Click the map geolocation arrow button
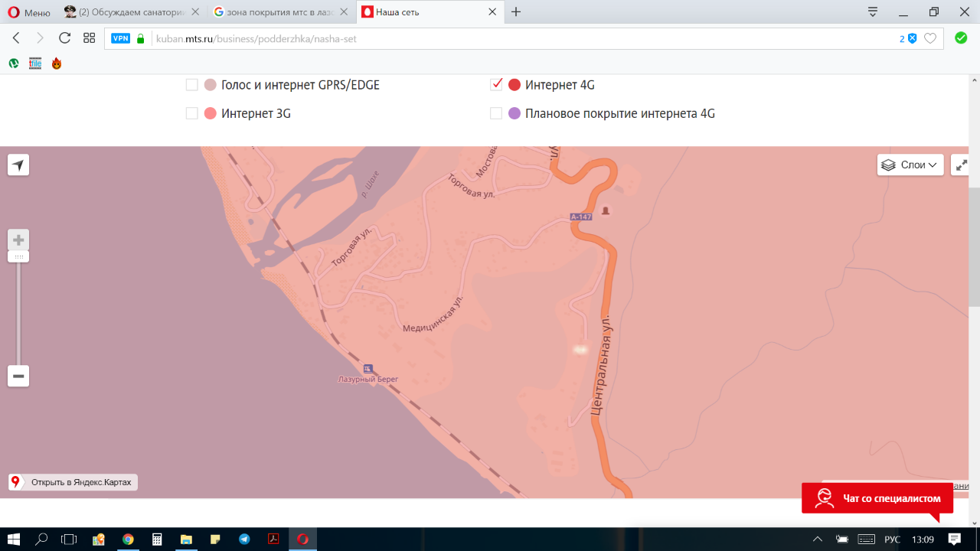Viewport: 980px width, 551px height. tap(18, 165)
